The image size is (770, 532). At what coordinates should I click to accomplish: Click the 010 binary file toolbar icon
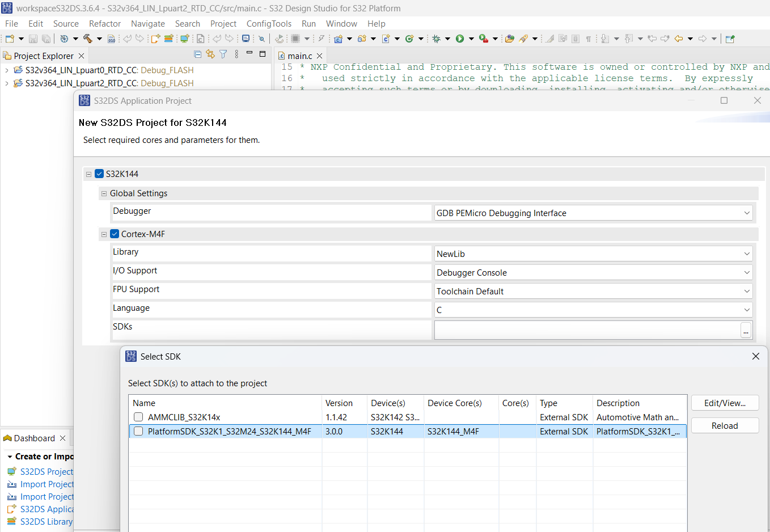tap(111, 39)
